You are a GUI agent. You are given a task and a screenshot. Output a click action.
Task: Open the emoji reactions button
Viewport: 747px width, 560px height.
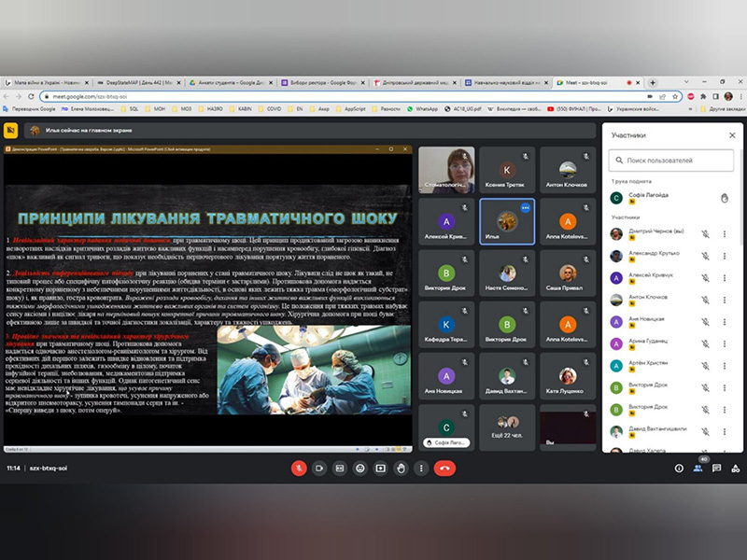pos(359,468)
